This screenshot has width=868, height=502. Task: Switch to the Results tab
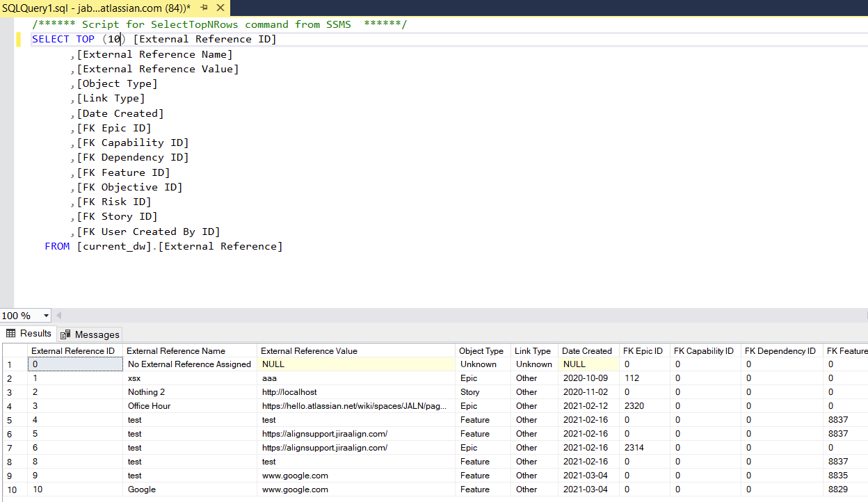click(x=29, y=334)
